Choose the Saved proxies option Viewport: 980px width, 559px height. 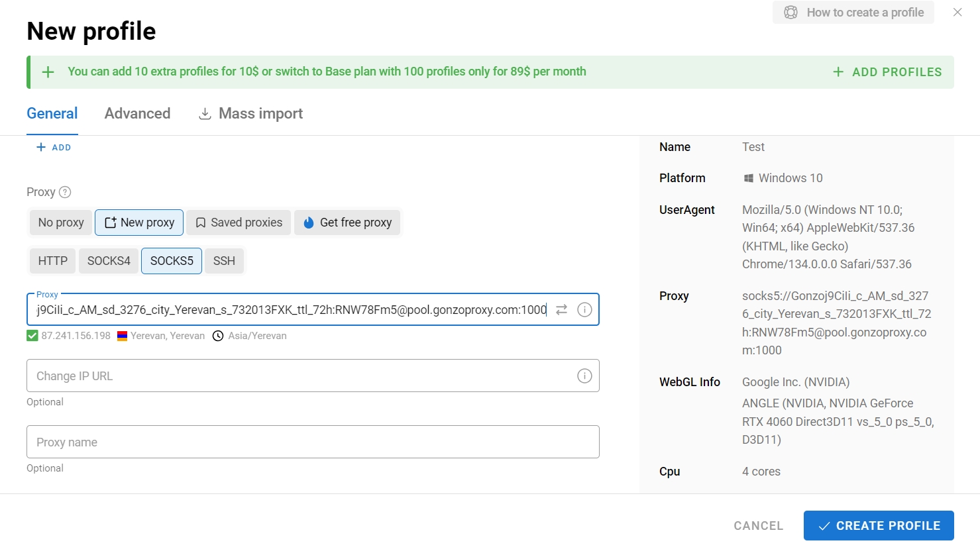(x=239, y=223)
